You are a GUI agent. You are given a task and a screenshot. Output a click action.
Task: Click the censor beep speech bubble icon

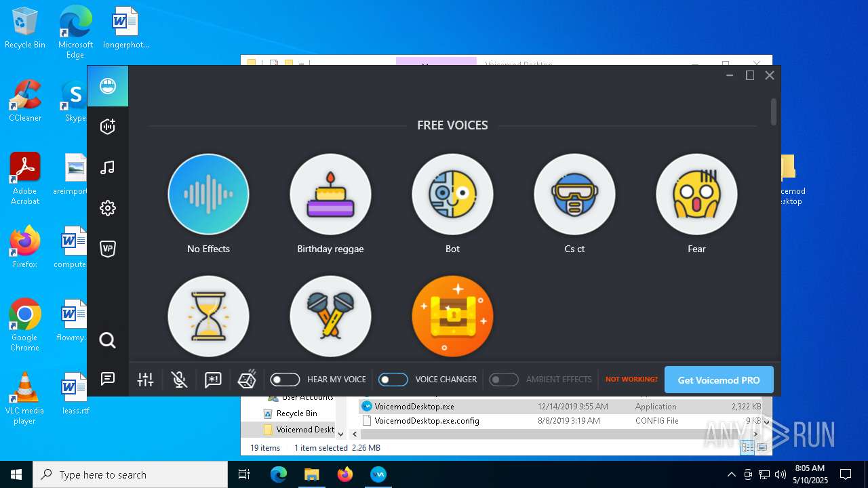pos(214,380)
